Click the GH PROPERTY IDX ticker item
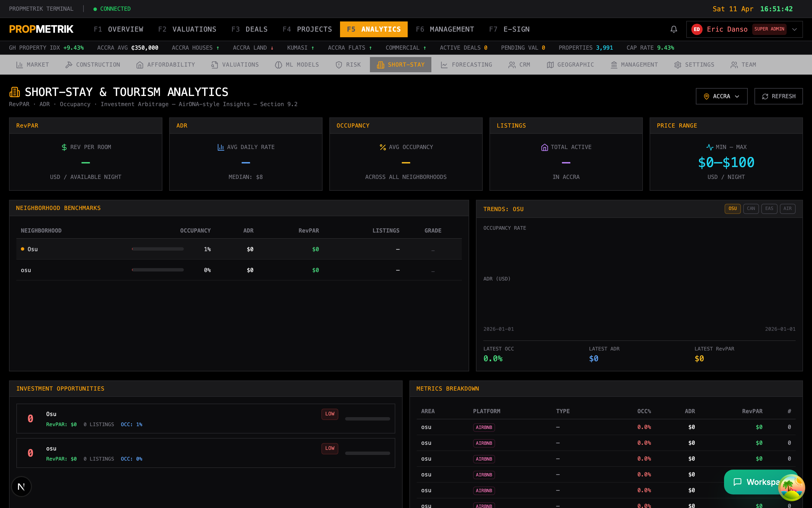The height and width of the screenshot is (508, 812). (46, 48)
